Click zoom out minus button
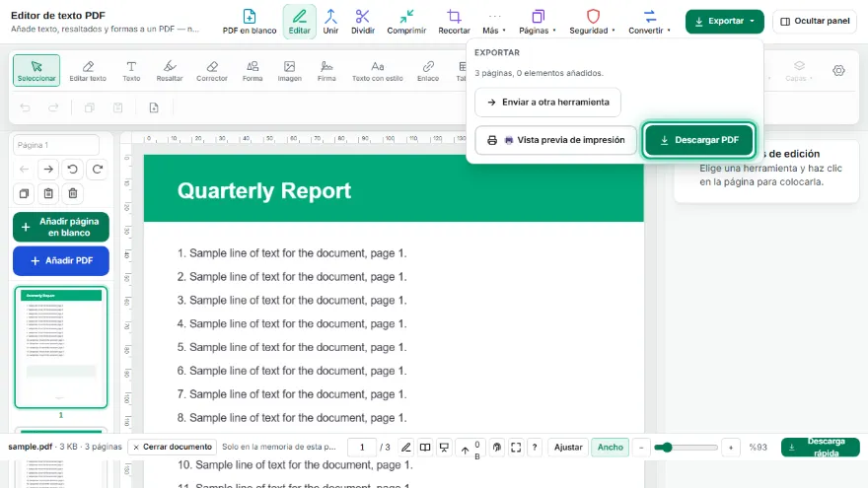 (641, 447)
